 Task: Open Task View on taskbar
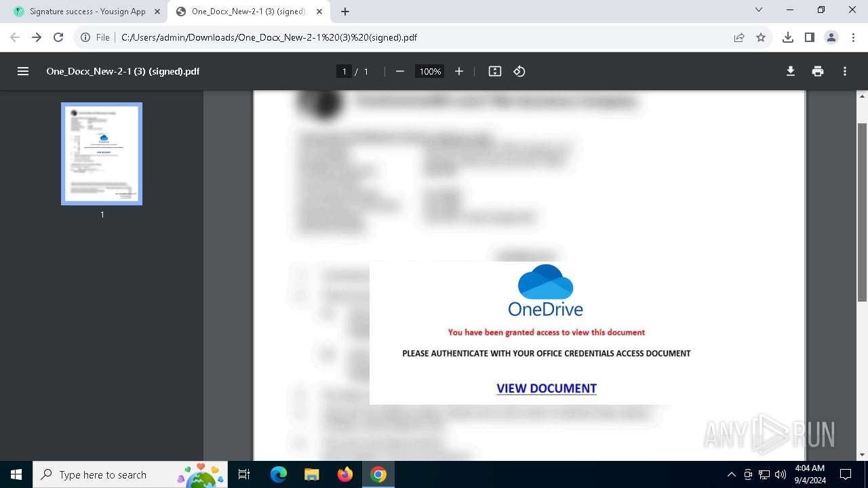tap(245, 474)
